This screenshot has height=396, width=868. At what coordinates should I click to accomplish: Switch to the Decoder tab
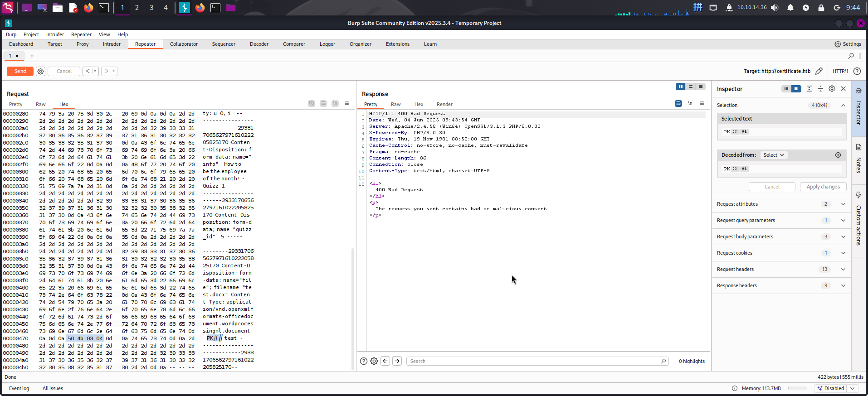[259, 44]
